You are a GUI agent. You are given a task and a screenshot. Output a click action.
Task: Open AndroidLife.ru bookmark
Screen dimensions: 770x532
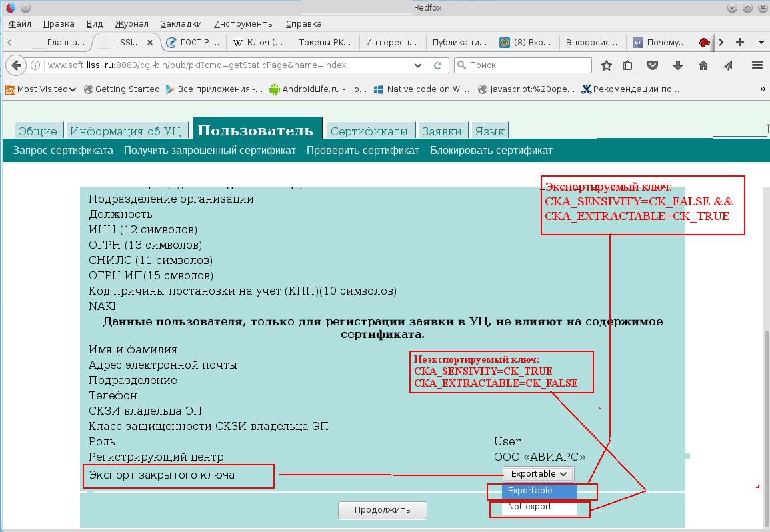(318, 89)
